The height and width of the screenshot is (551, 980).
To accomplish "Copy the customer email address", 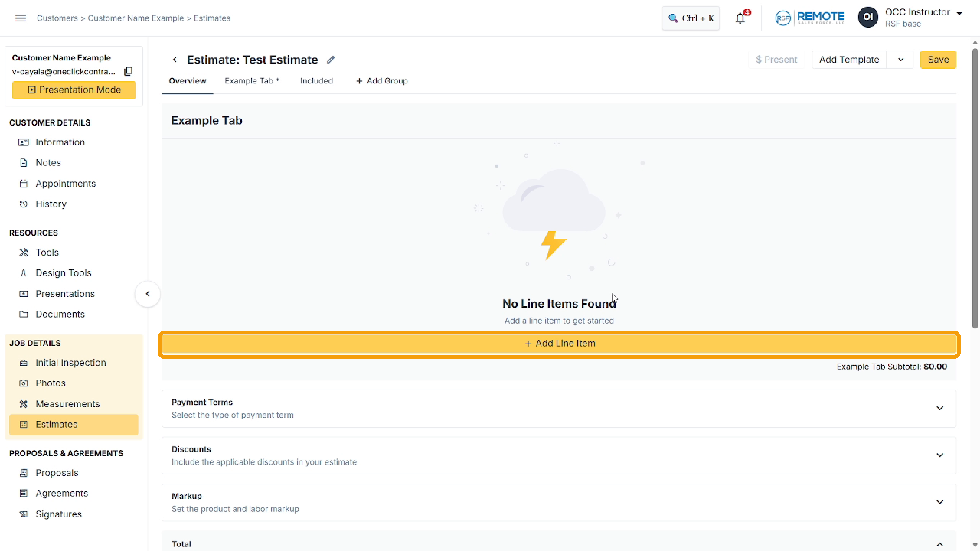I will click(129, 71).
